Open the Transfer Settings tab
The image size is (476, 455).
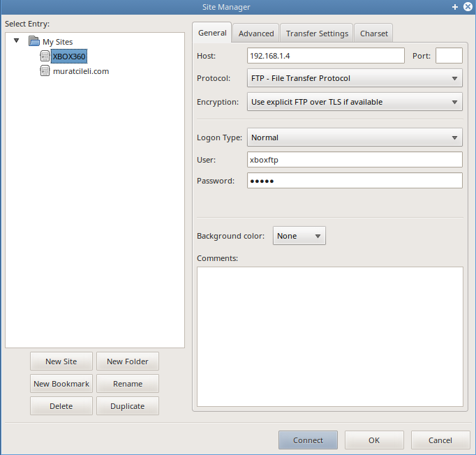(x=317, y=33)
